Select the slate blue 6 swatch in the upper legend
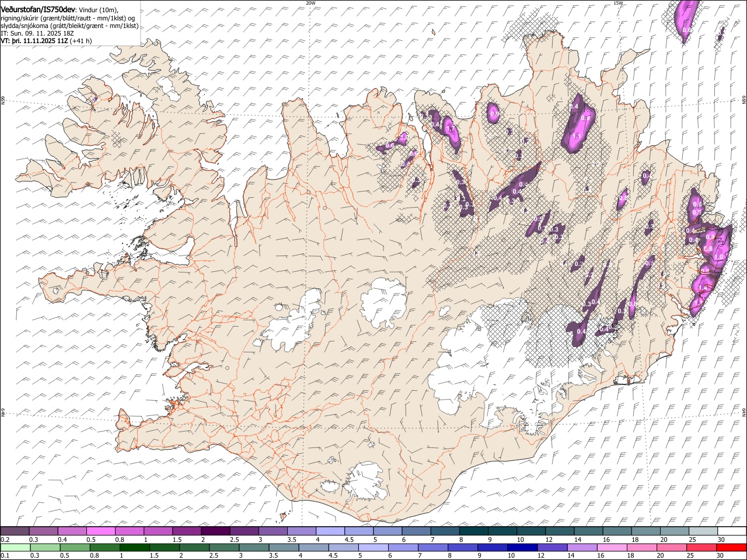 click(x=416, y=531)
